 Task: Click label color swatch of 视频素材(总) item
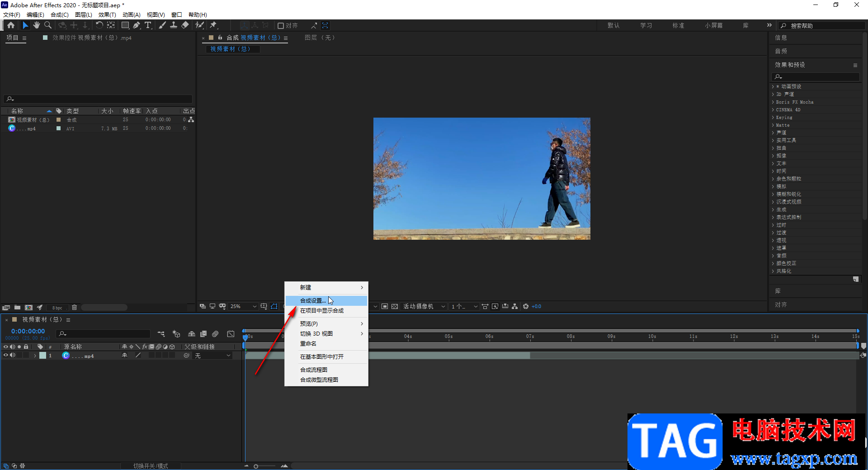pos(58,120)
